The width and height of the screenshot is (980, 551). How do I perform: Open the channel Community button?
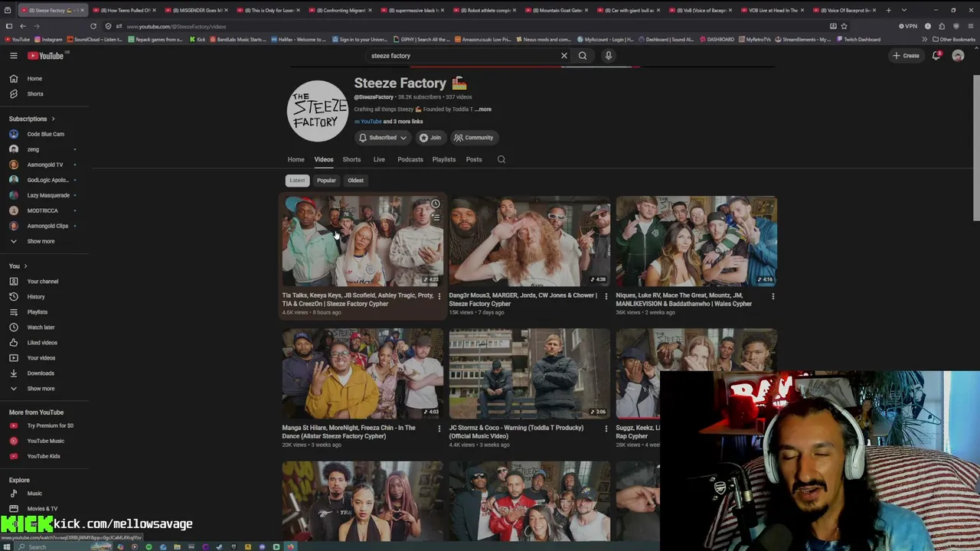point(473,138)
